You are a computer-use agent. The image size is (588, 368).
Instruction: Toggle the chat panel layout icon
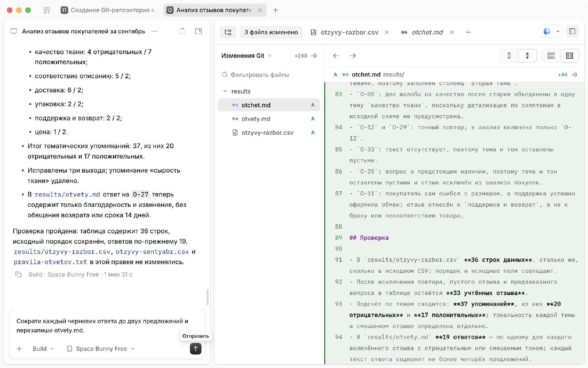[198, 31]
